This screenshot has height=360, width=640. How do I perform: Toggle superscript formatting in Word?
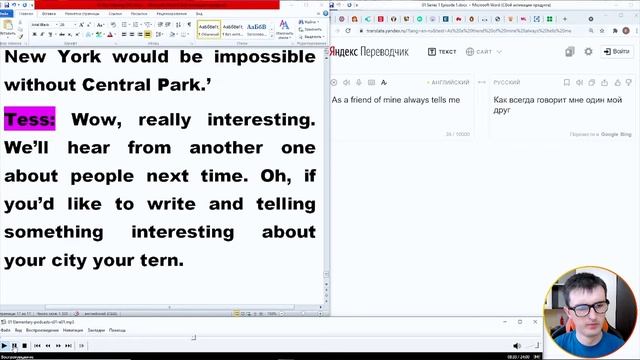pos(77,35)
